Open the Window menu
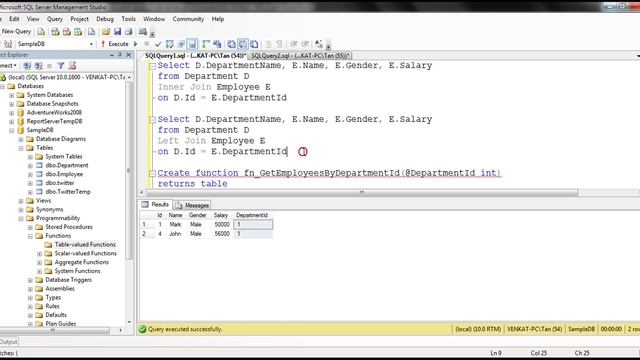Viewport: 640px width, 360px height. pos(154,19)
